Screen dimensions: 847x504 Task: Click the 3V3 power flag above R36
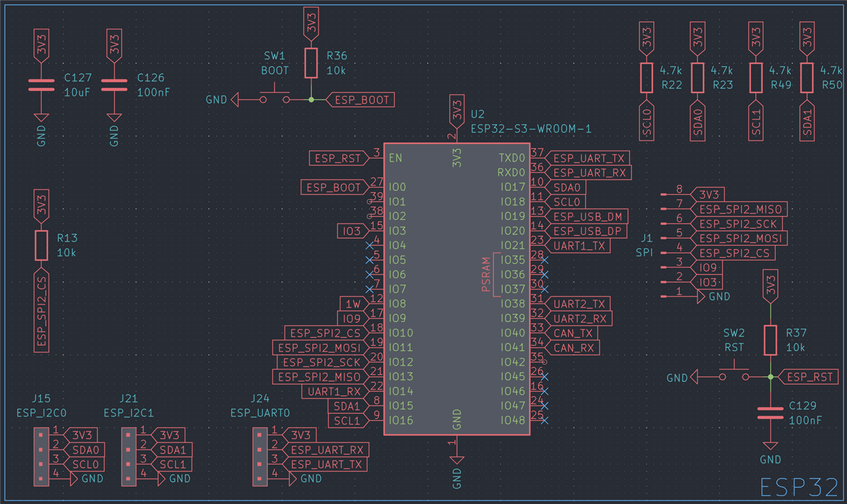(311, 24)
